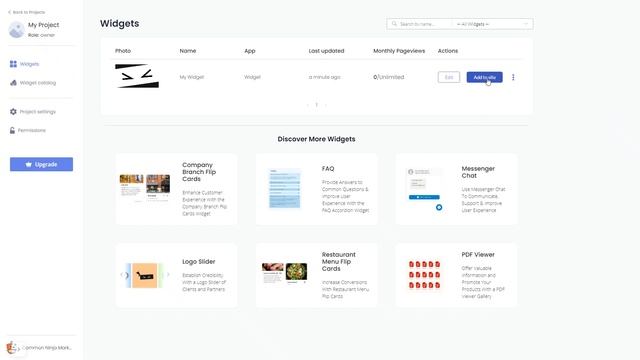Click the Edit button for My Widget

[x=449, y=77]
